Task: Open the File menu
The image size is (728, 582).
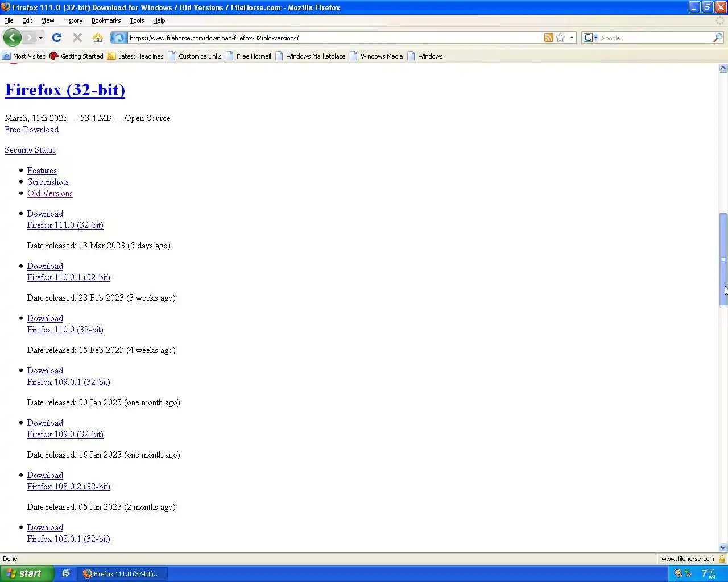Action: coord(9,20)
